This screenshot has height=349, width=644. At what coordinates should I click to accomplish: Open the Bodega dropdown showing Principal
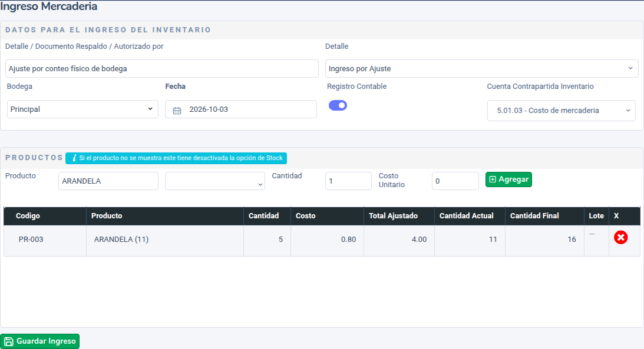(x=82, y=109)
